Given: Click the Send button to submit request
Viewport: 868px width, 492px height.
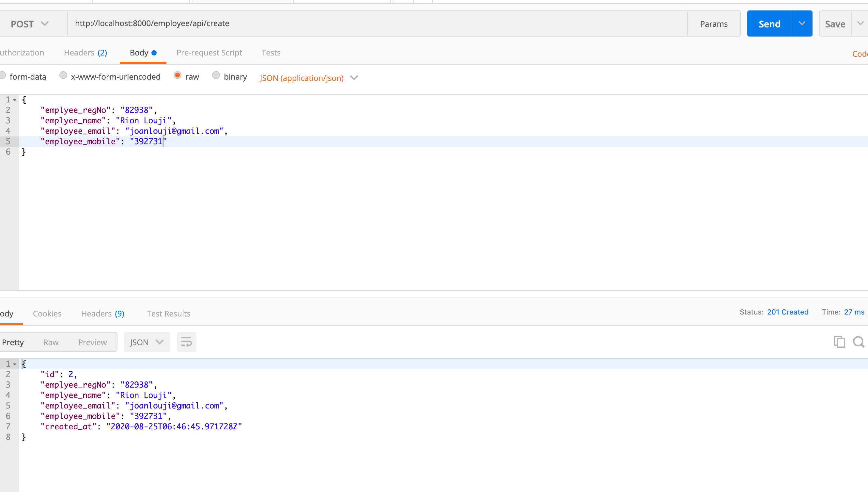Looking at the screenshot, I should pos(769,24).
